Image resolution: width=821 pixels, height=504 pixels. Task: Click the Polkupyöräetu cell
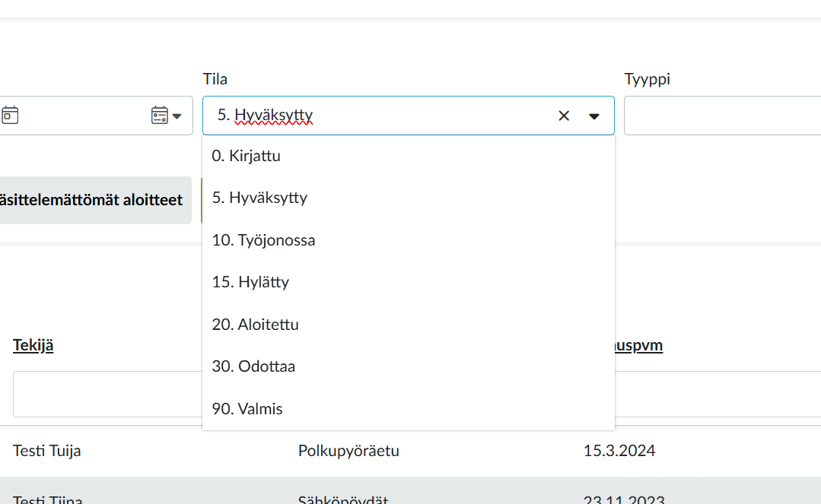pos(348,451)
